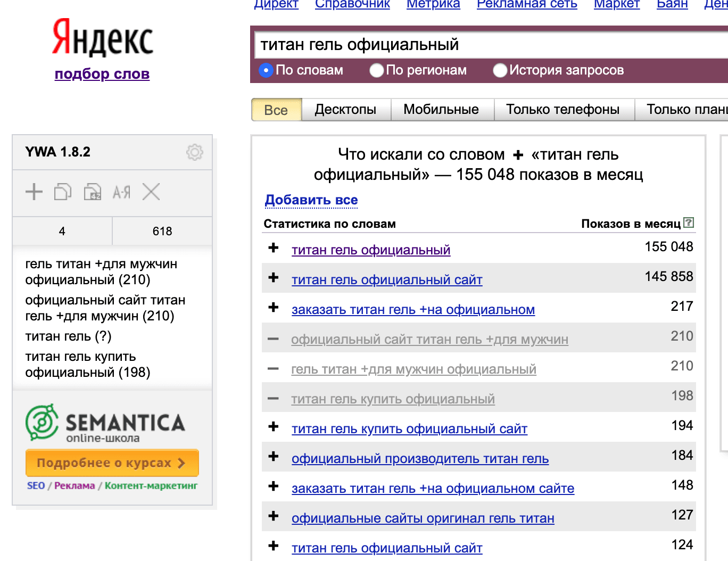Remove 'гель титан +для мужчин официальный' with minus
This screenshot has width=728, height=561.
click(274, 369)
